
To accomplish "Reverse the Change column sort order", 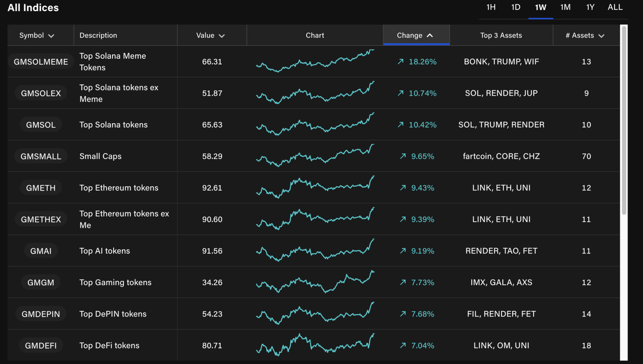I will pos(430,35).
